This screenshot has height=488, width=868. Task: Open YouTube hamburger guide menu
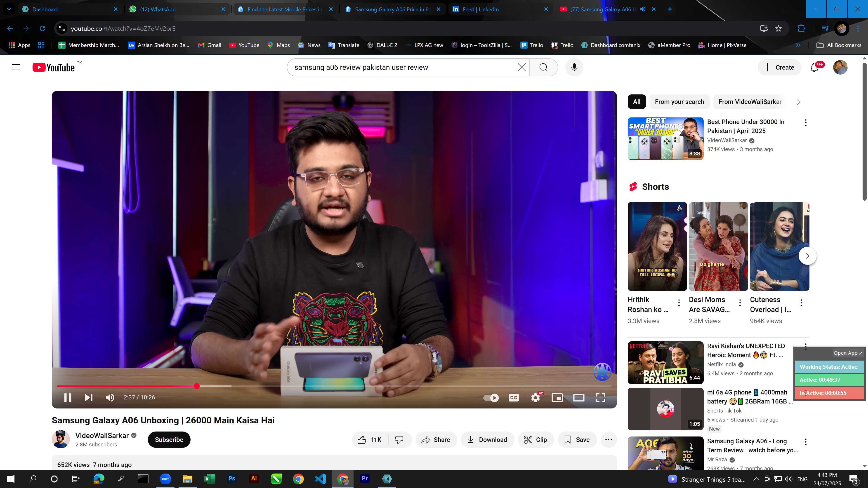click(16, 67)
